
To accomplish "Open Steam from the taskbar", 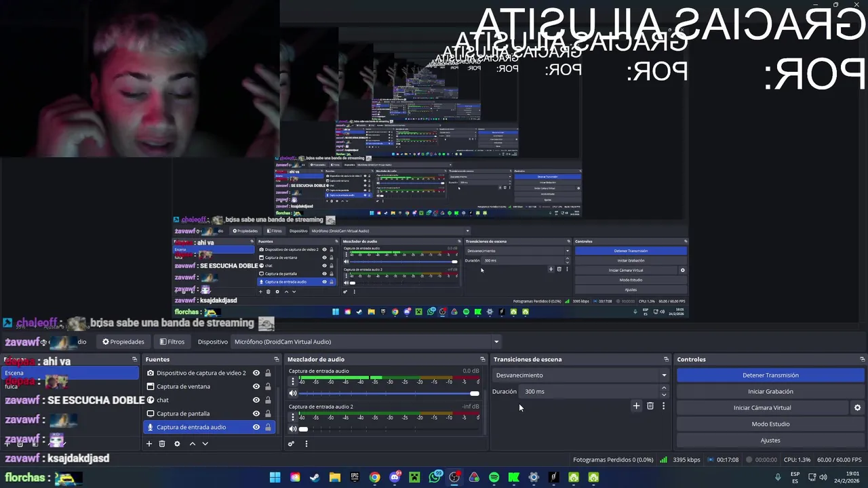I will pos(315,477).
